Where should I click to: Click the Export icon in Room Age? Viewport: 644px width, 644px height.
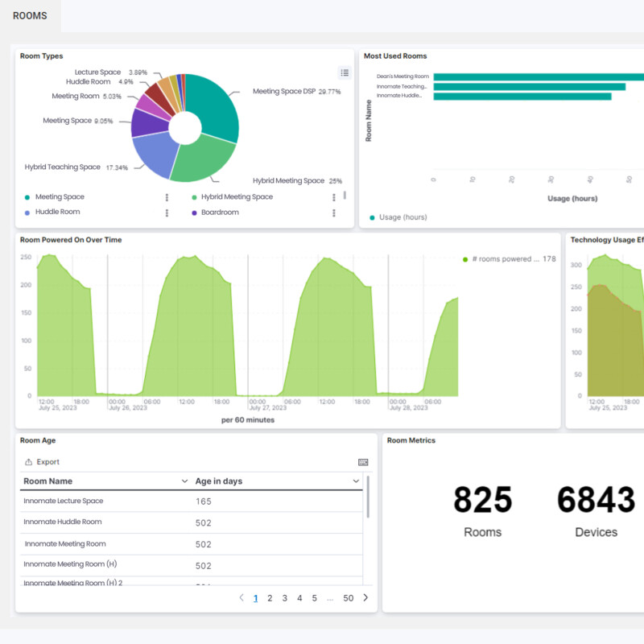coord(28,462)
